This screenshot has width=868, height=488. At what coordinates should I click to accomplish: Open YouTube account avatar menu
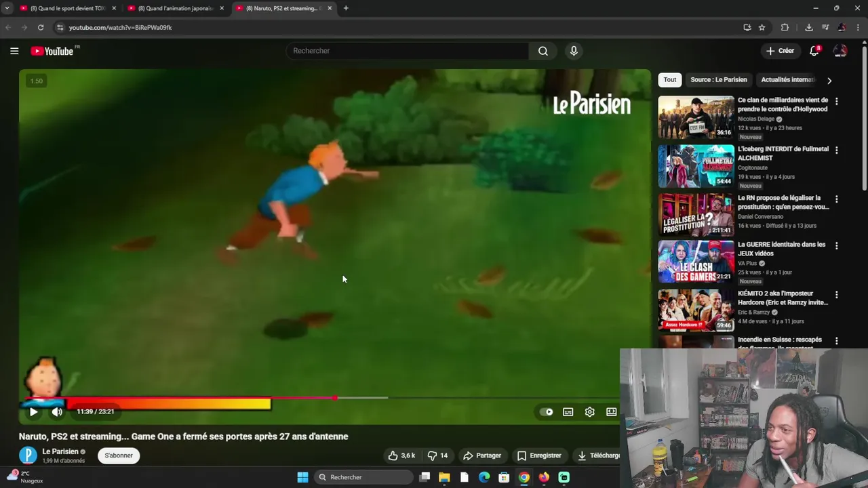[840, 51]
